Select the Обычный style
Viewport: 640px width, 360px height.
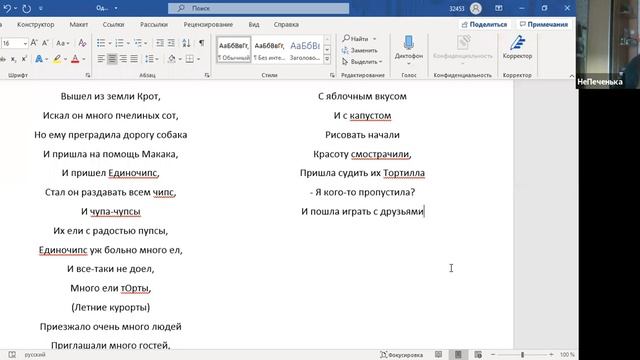click(x=233, y=50)
